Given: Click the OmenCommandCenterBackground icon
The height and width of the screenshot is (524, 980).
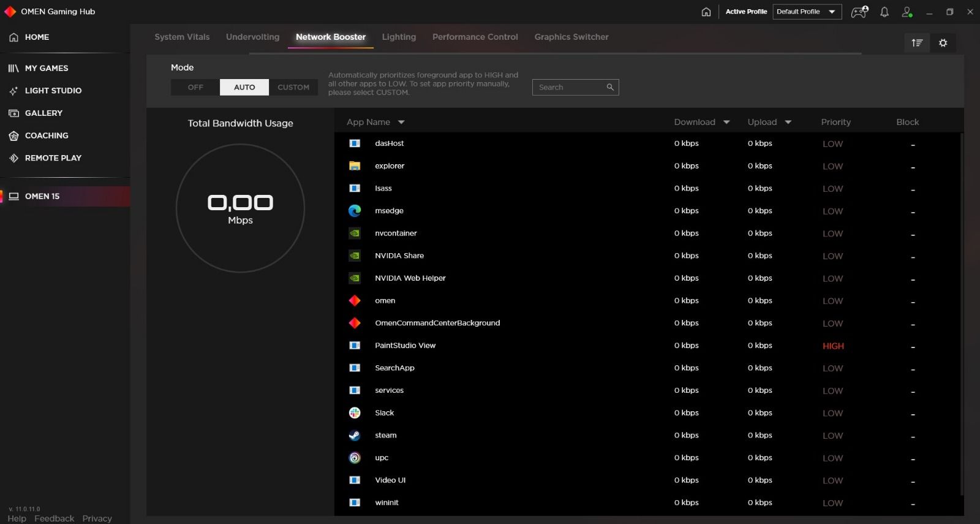Looking at the screenshot, I should coord(355,323).
